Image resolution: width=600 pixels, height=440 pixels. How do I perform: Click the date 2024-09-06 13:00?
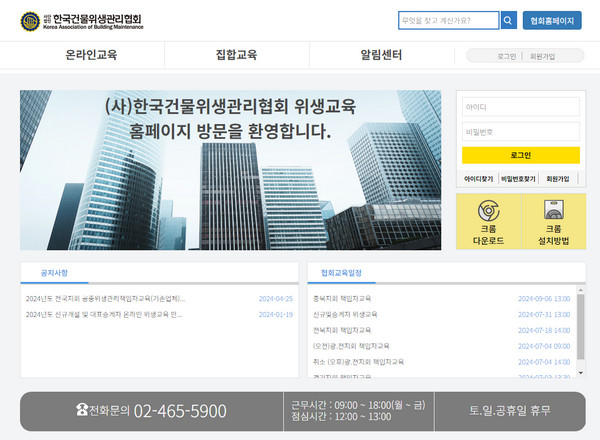pyautogui.click(x=544, y=299)
